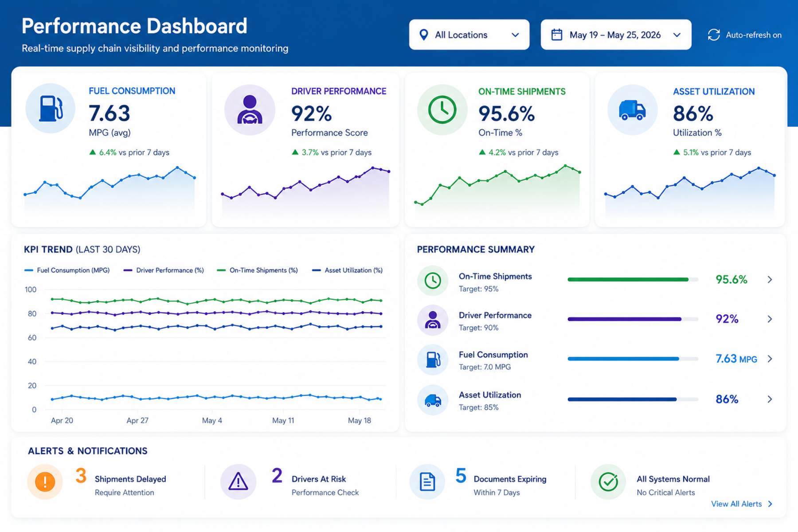This screenshot has width=798, height=532.
Task: Click the number 5 for Documents Expiring
Action: (x=461, y=476)
